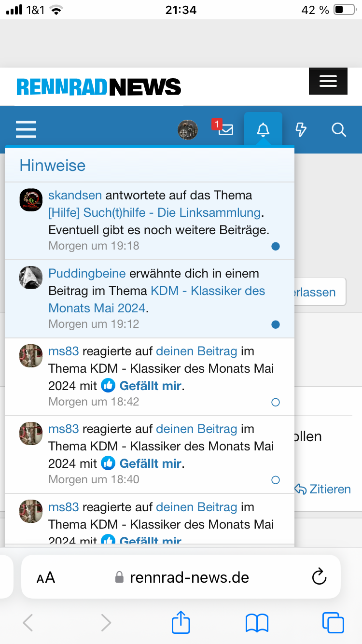The image size is (362, 644).
Task: Open KDM Klassiker des Monats Mai link
Action: (x=208, y=291)
